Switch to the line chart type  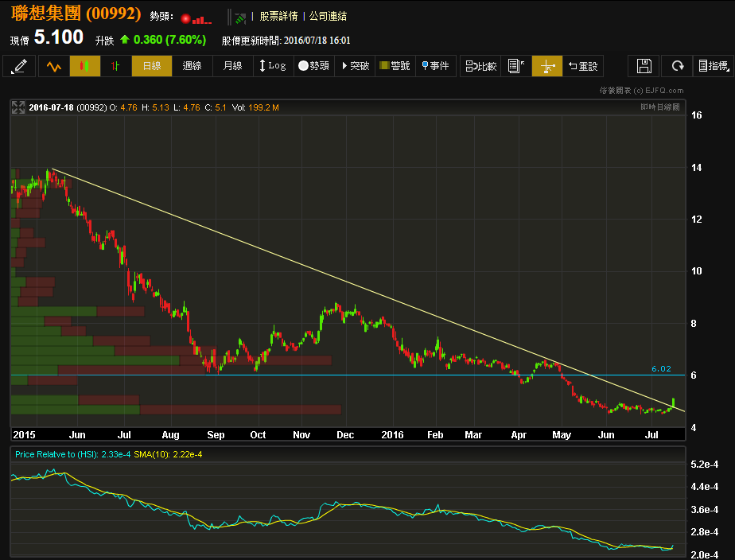pos(54,66)
